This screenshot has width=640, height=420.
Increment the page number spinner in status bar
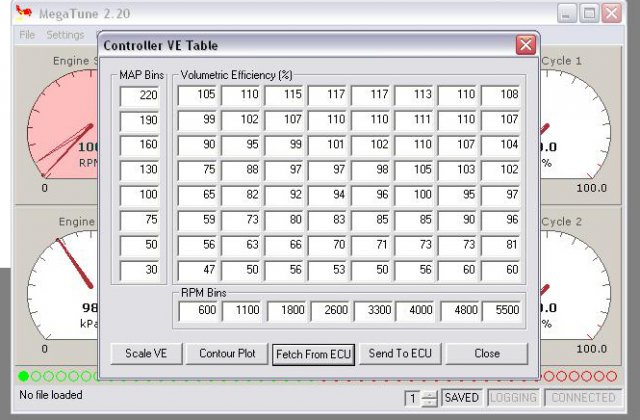[429, 393]
